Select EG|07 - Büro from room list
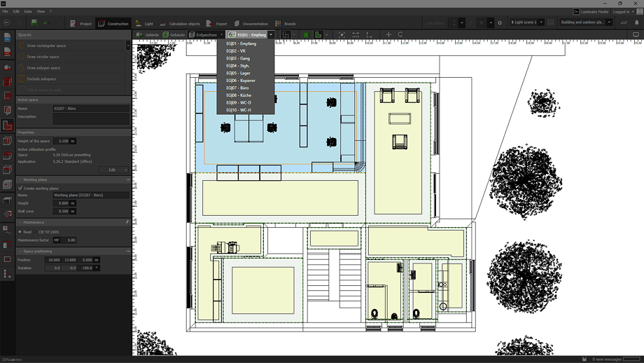The image size is (644, 363). [x=238, y=88]
